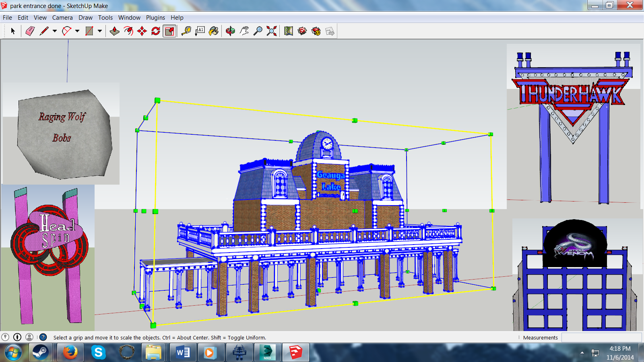Open the File menu
Image resolution: width=644 pixels, height=362 pixels.
[7, 18]
